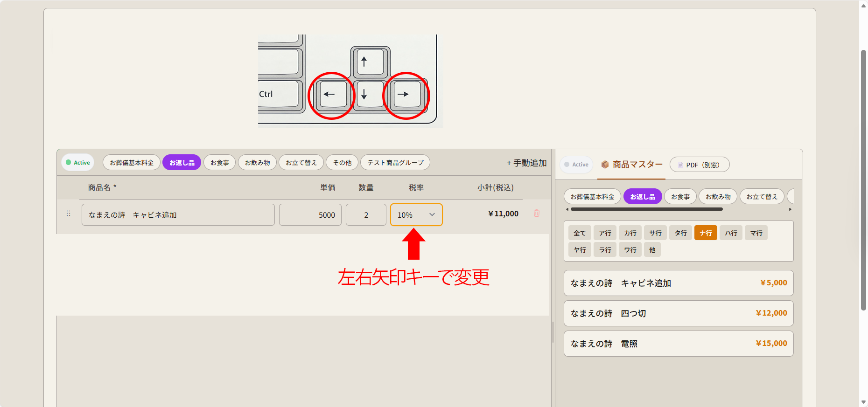Switch to the お食事 category in left panel
Viewport: 868px width, 407px height.
click(x=219, y=163)
